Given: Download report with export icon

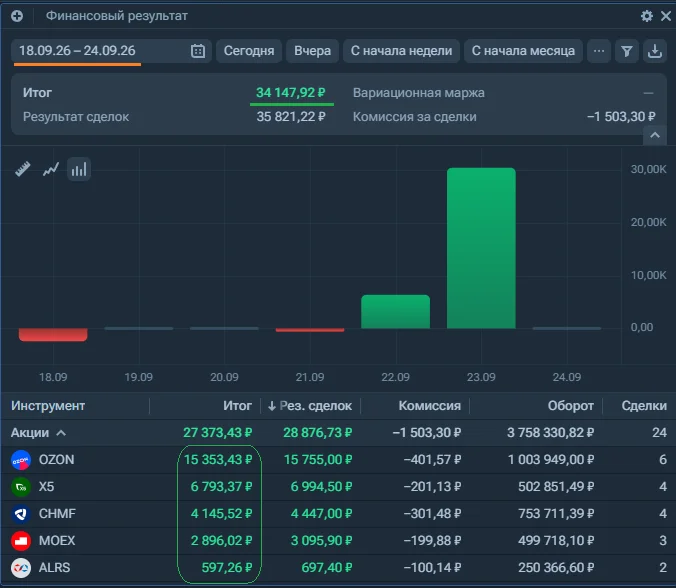Looking at the screenshot, I should coord(654,51).
